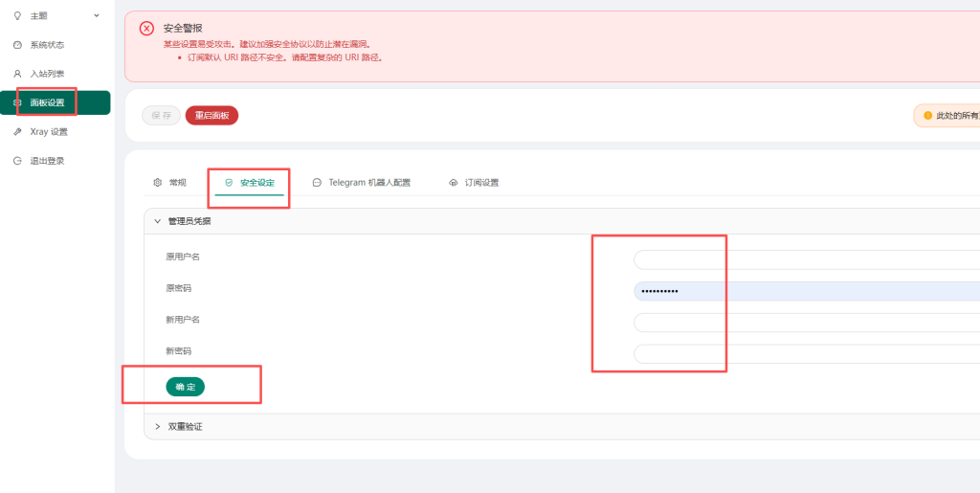
Task: Click the chat icon on Telegram tab
Action: click(x=317, y=183)
